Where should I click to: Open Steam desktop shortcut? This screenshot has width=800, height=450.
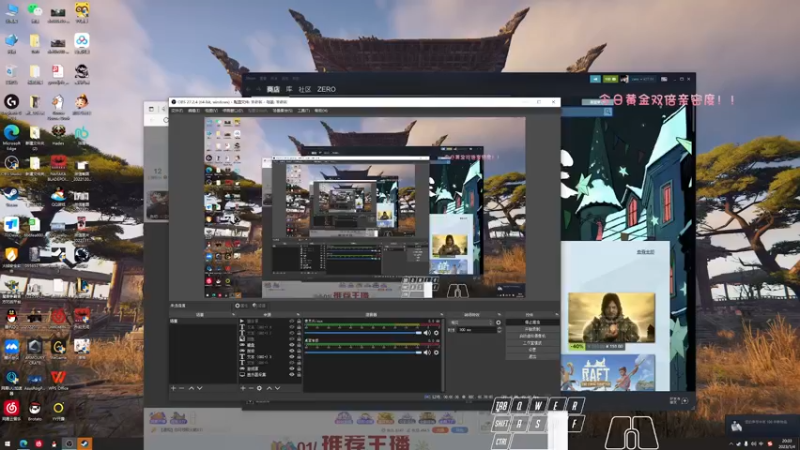(x=11, y=196)
